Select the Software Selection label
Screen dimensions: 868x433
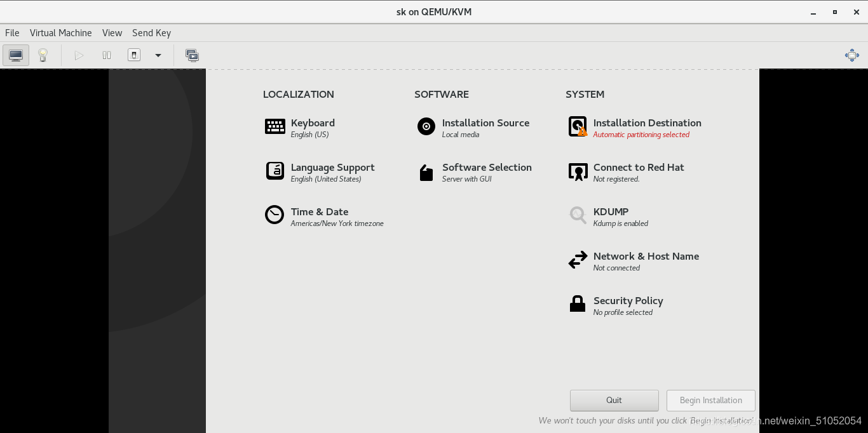pos(487,168)
